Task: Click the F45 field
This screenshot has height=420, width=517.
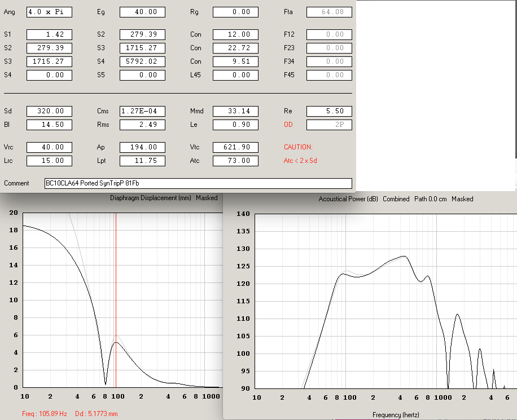Action: [329, 75]
